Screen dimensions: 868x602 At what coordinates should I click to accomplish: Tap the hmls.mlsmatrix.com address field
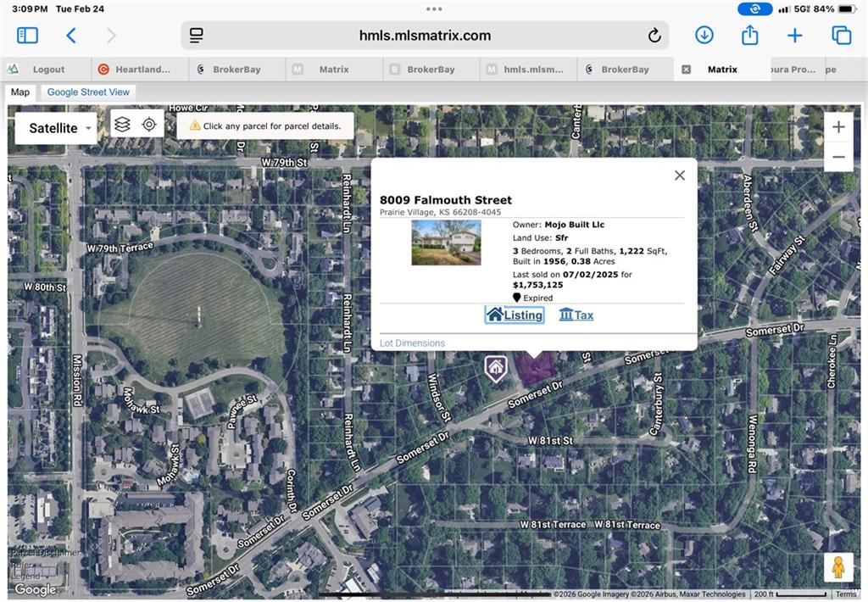425,36
